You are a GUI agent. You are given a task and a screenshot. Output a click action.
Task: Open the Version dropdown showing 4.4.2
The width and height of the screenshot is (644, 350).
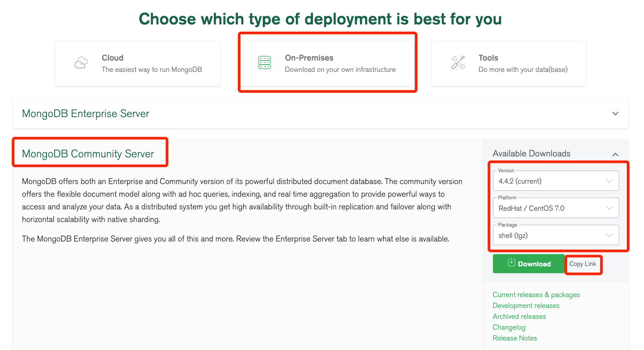pos(556,181)
